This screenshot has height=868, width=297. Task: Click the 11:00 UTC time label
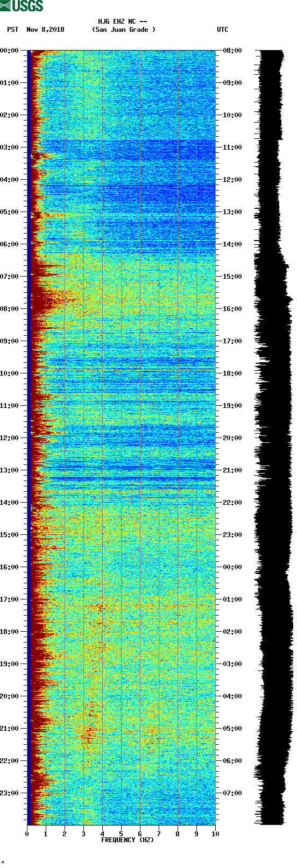click(x=232, y=147)
